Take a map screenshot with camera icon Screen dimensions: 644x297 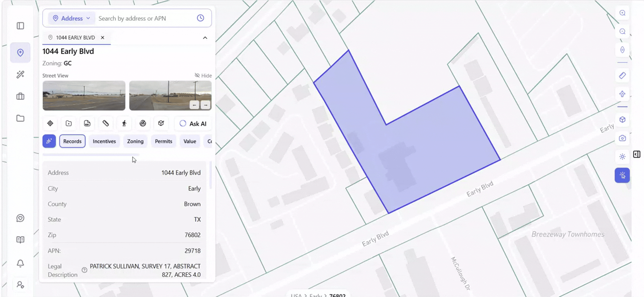coord(623,138)
